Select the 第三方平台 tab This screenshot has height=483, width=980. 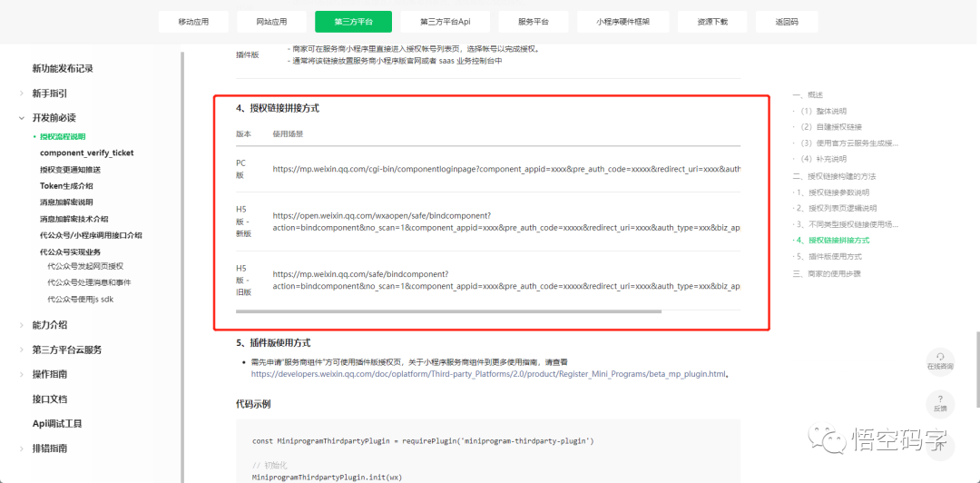pyautogui.click(x=354, y=22)
